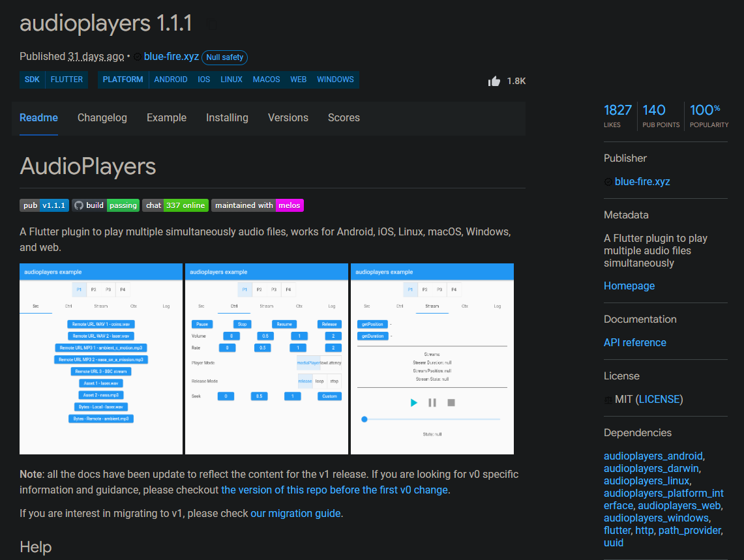
Task: Go to the Installing tab
Action: coord(227,118)
